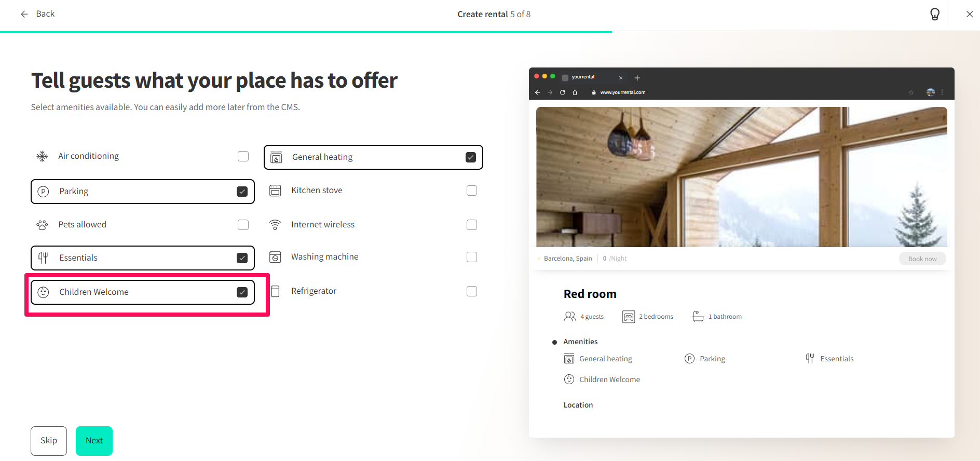980x461 pixels.
Task: Uncheck the Children Welcome checkbox
Action: point(242,292)
